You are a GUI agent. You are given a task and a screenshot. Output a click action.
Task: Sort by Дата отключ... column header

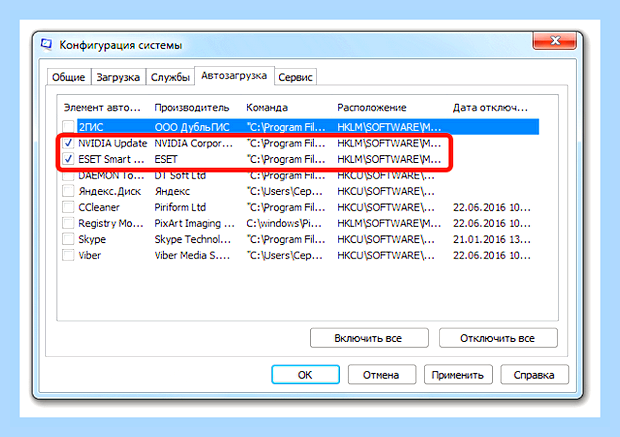490,108
